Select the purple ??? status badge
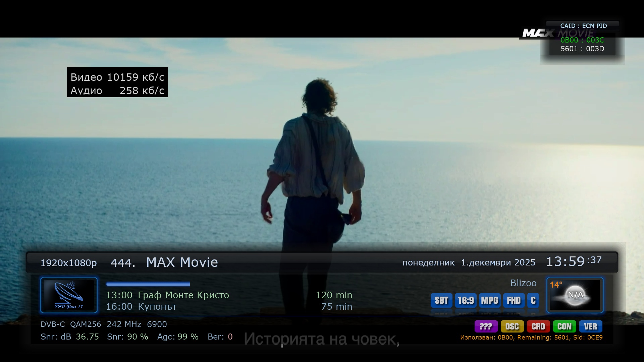Viewport: 644px width, 362px height. tap(486, 326)
